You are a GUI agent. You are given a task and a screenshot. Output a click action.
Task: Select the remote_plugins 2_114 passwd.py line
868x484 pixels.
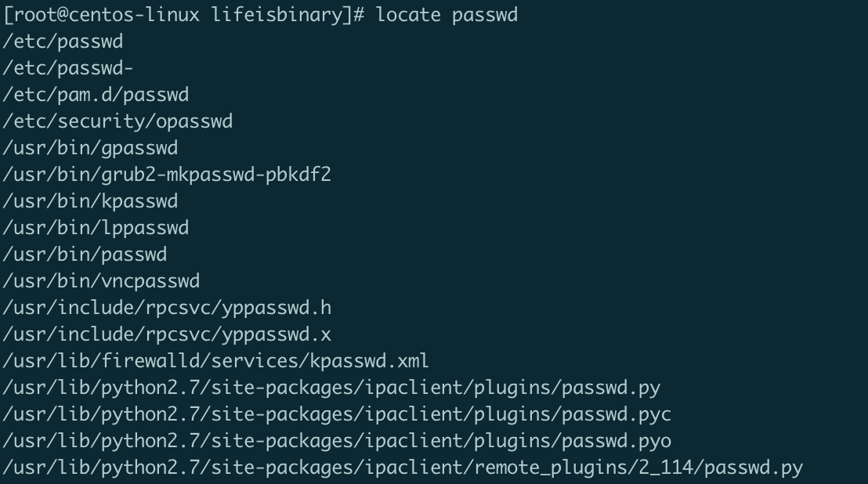pyautogui.click(x=403, y=468)
